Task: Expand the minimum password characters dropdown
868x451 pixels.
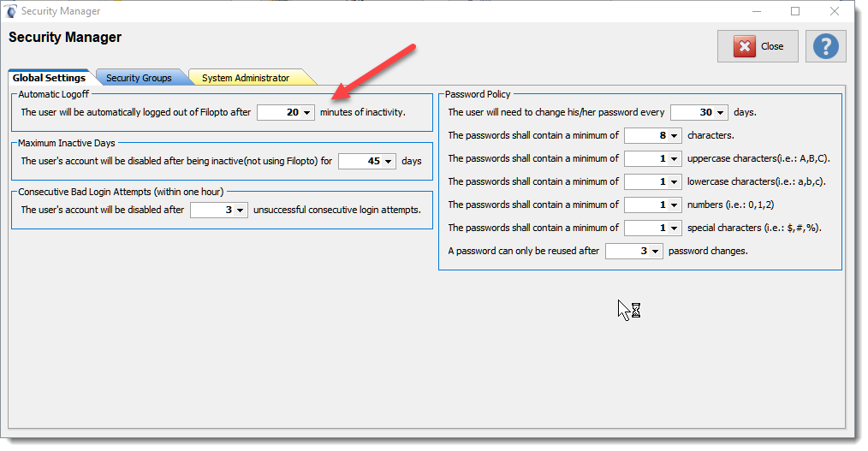Action: coord(653,135)
